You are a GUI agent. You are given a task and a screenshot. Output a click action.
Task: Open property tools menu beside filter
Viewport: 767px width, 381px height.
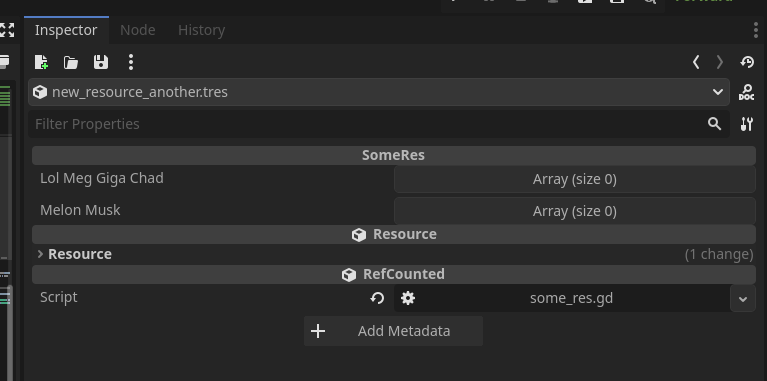pyautogui.click(x=746, y=124)
